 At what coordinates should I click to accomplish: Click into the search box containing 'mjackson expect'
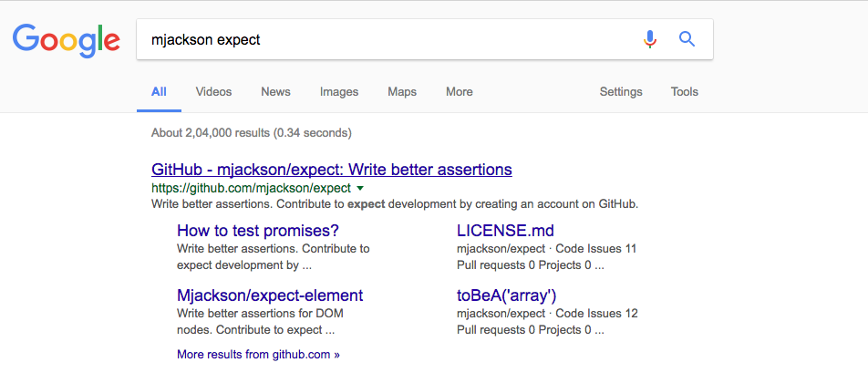point(383,40)
